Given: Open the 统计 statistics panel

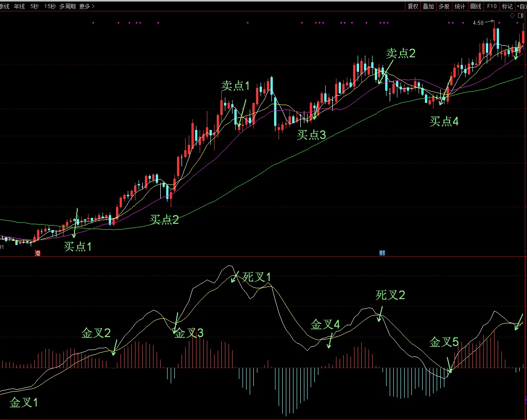Looking at the screenshot, I should coord(460,6).
